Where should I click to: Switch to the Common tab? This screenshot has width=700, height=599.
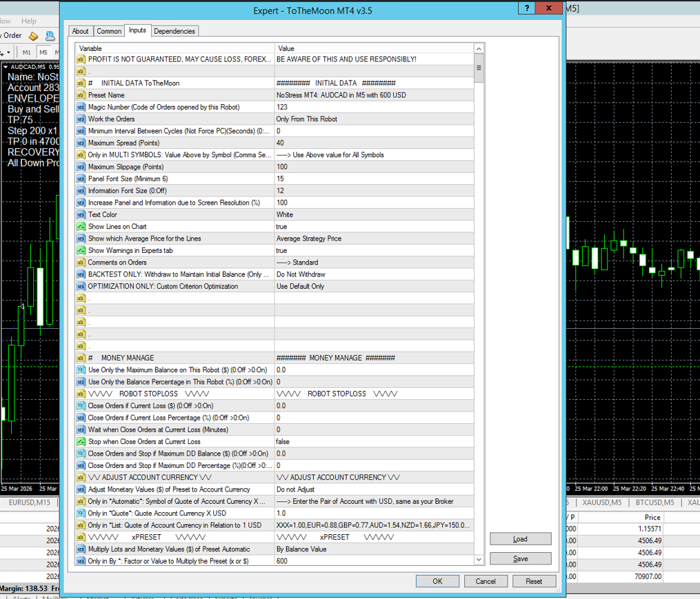click(109, 31)
